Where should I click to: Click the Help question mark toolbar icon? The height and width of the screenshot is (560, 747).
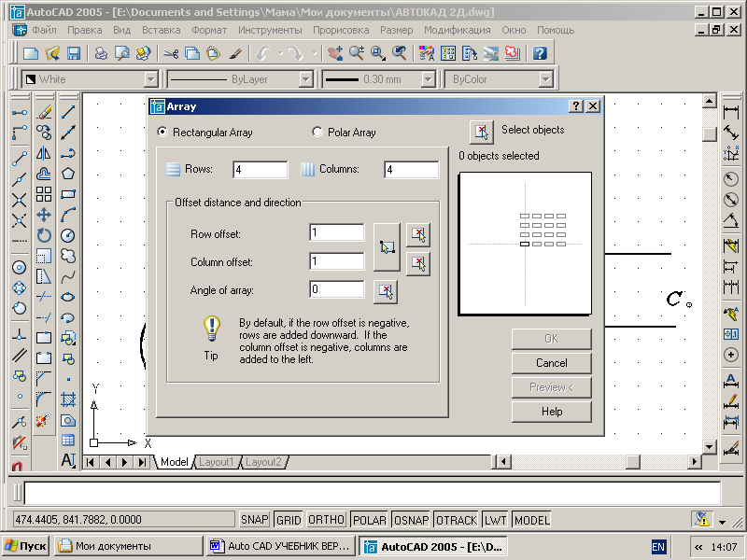click(540, 53)
